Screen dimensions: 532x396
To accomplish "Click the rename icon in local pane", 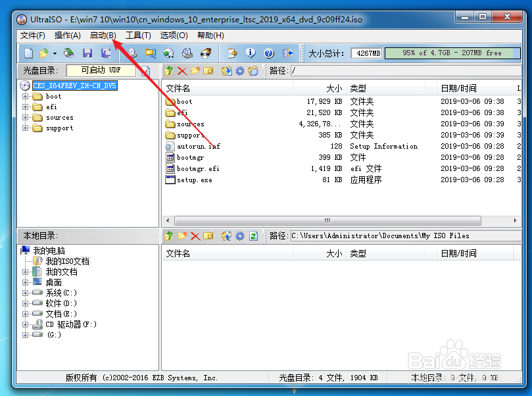I will tap(208, 236).
